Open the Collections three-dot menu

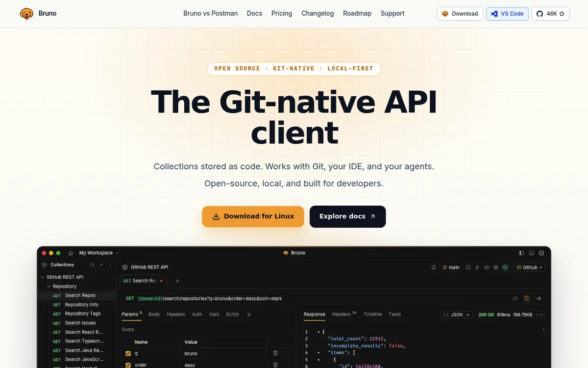(x=110, y=265)
